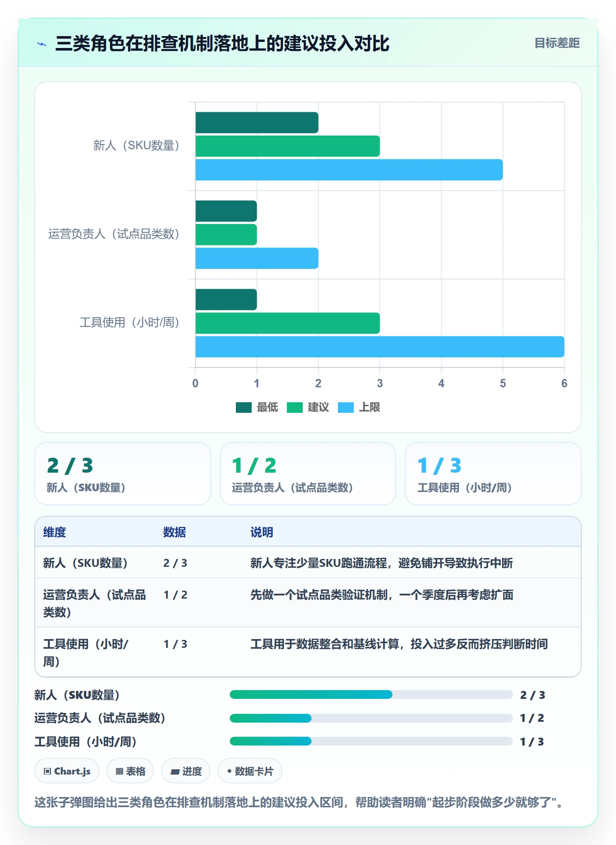Image resolution: width=616 pixels, height=845 pixels.
Task: Click the 上限 legend text
Action: click(370, 408)
